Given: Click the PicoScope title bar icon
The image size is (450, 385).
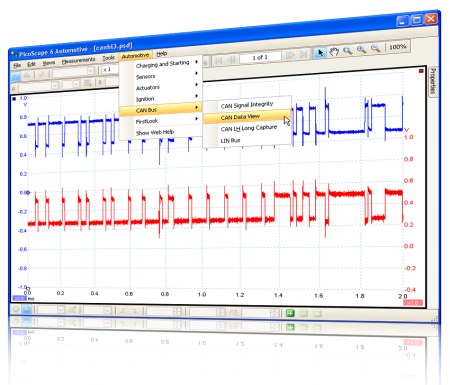Looking at the screenshot, I should pyautogui.click(x=14, y=54).
